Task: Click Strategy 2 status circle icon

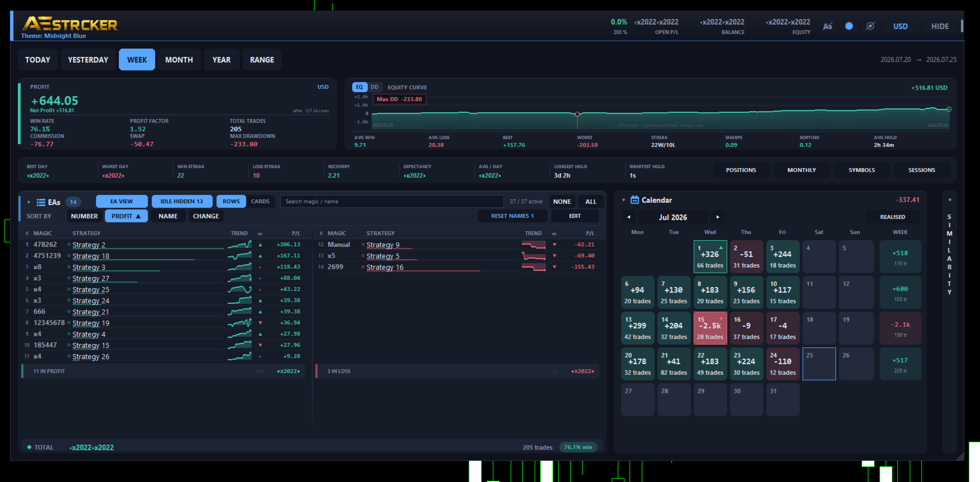Action: (x=69, y=245)
